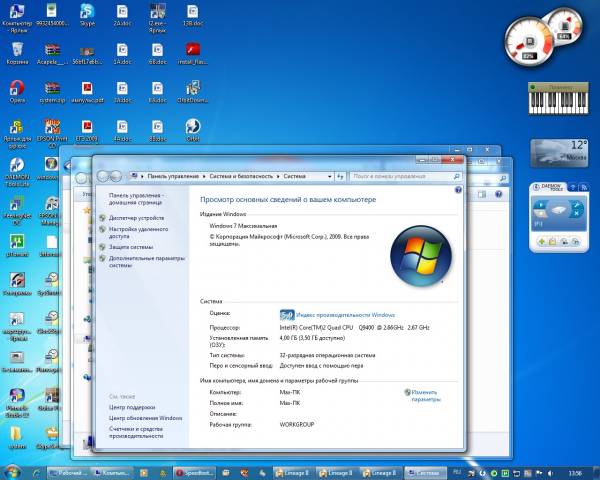The image size is (600, 480).
Task: Click the Windows Start orb
Action: [12, 472]
